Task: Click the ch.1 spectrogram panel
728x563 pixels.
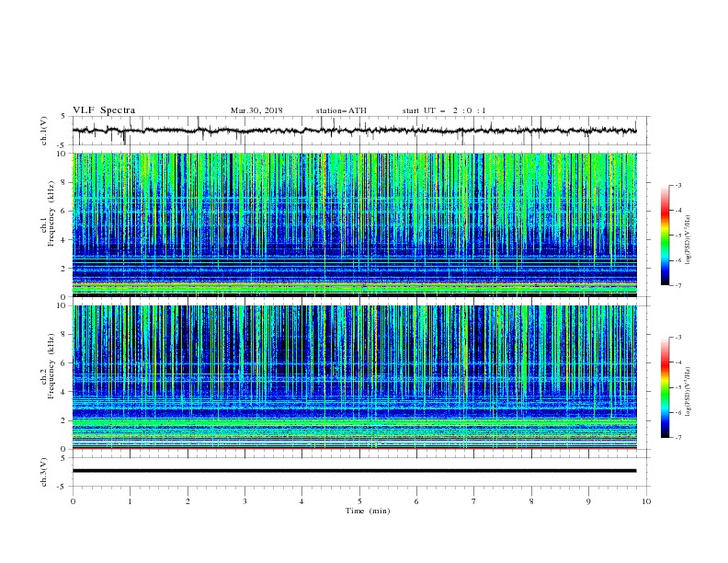Action: click(355, 224)
